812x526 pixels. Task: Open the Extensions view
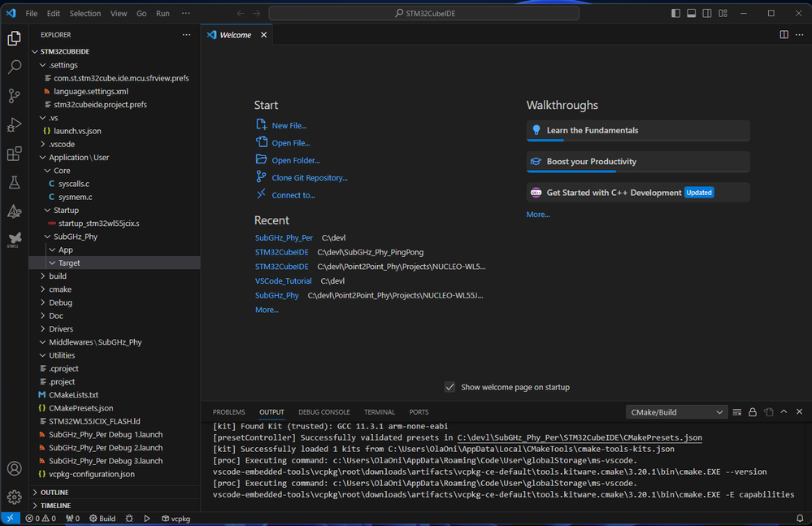[x=15, y=154]
